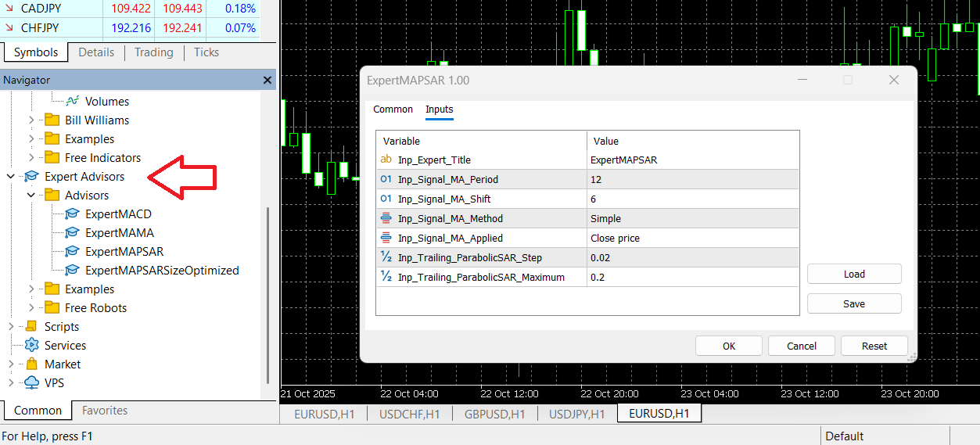Click the double icon of ParabolicSAR_Maximum
Viewport: 980px width, 445px height.
coord(386,277)
